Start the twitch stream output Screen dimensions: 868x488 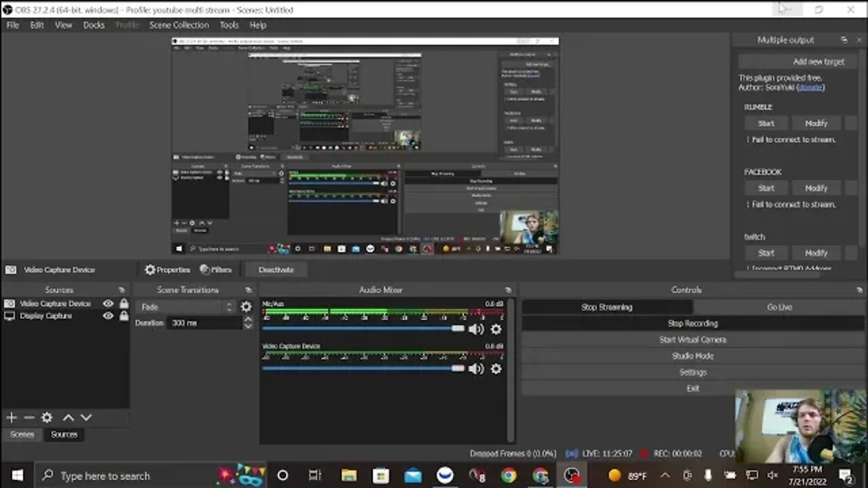(x=766, y=253)
